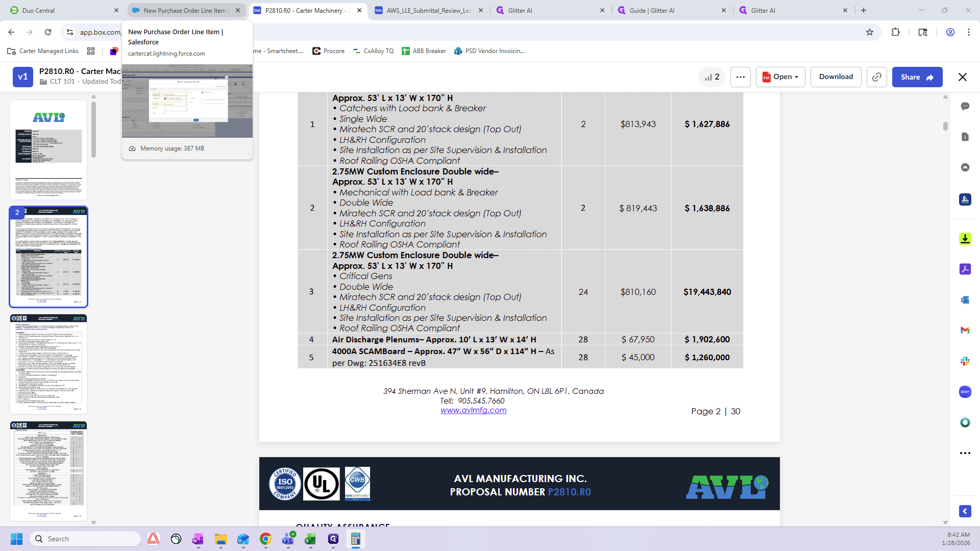This screenshot has width=980, height=551.
Task: Copy shared link icon button
Action: (876, 77)
